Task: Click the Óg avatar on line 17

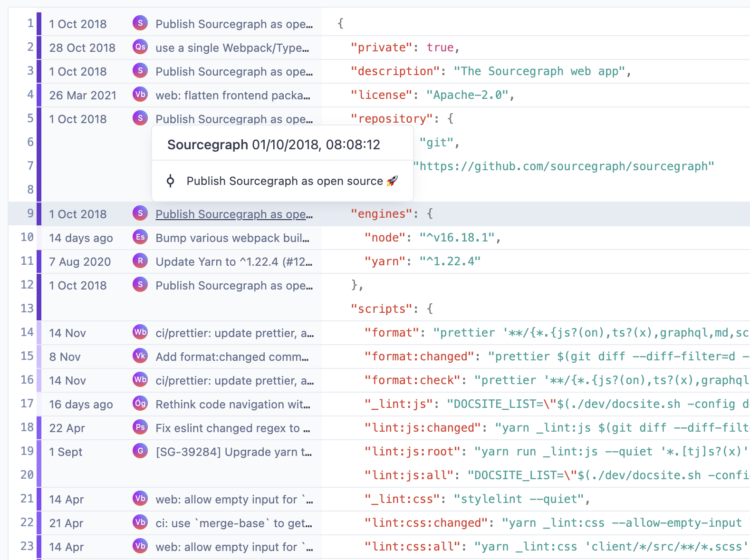Action: (x=140, y=403)
